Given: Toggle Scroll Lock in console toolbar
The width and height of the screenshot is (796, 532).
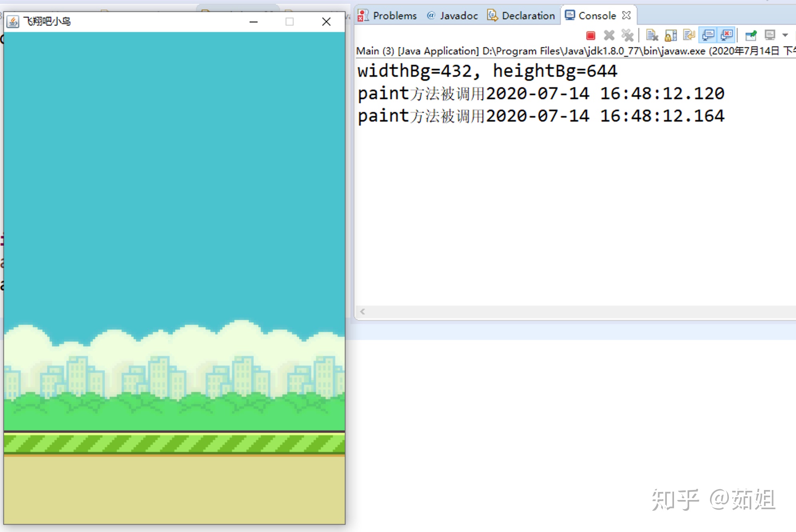Looking at the screenshot, I should pos(671,36).
